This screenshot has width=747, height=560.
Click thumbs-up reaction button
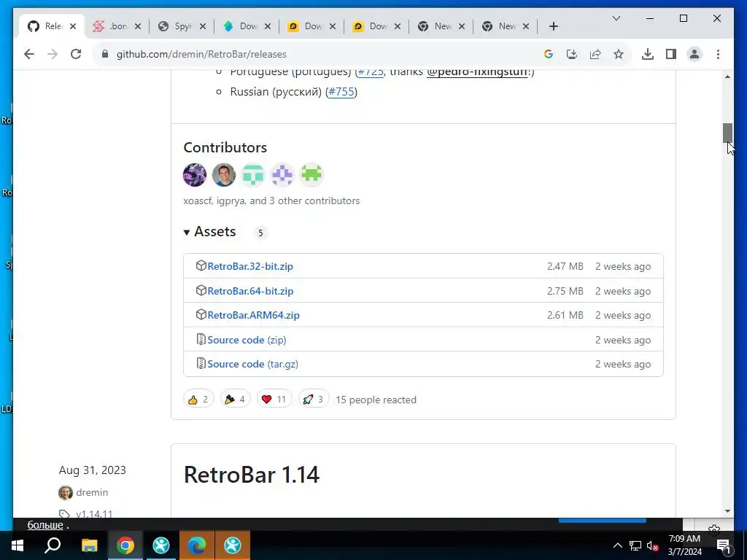(198, 400)
